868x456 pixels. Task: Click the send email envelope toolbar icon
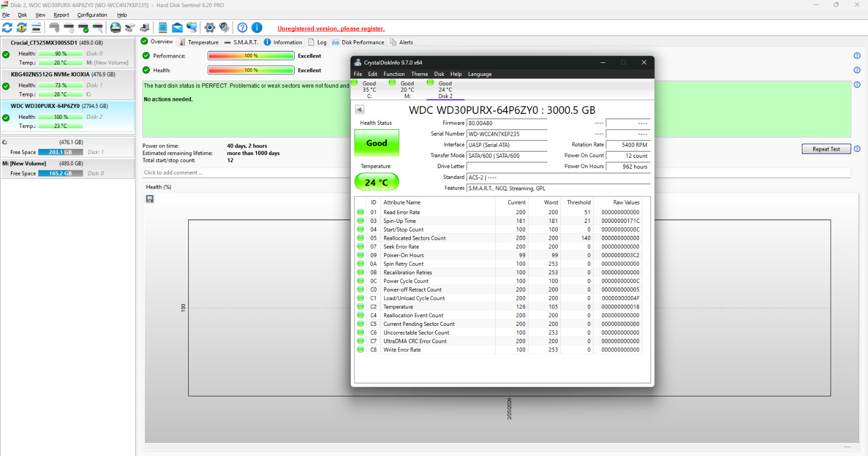click(177, 28)
